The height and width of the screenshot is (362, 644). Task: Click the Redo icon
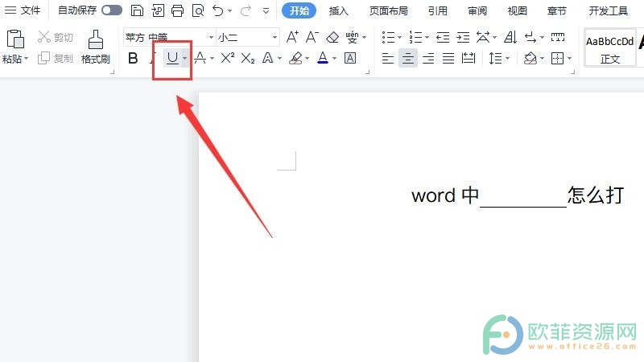coord(246,10)
